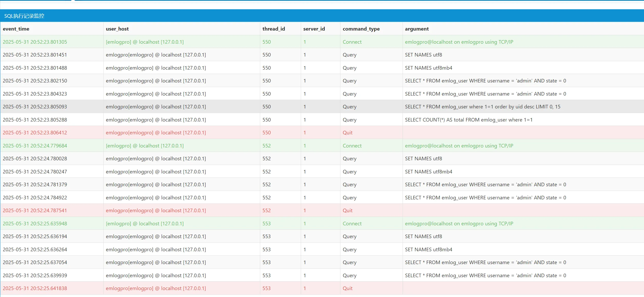Click the 'LIMIT 0, 15' query argument
644x297 pixels.
point(483,107)
